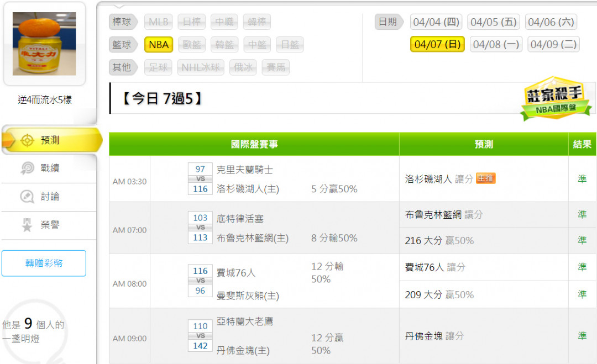Choose date 04/09 (二)
This screenshot has width=597, height=364.
[553, 44]
